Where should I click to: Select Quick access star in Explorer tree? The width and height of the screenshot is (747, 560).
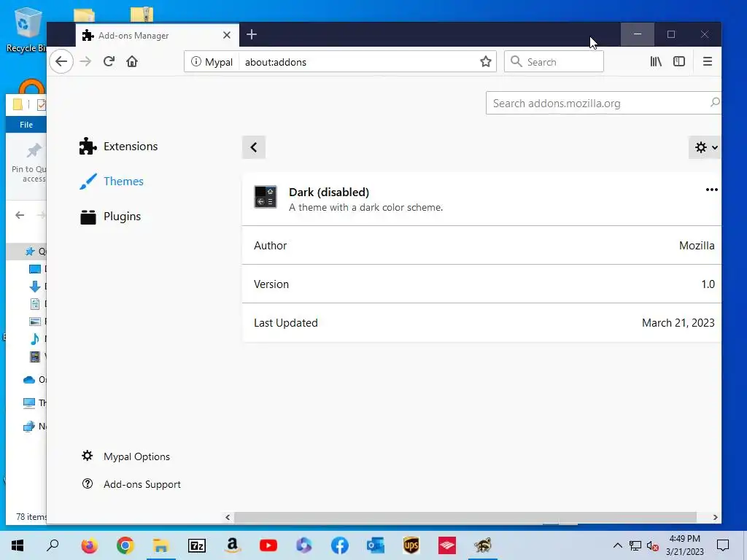point(29,252)
